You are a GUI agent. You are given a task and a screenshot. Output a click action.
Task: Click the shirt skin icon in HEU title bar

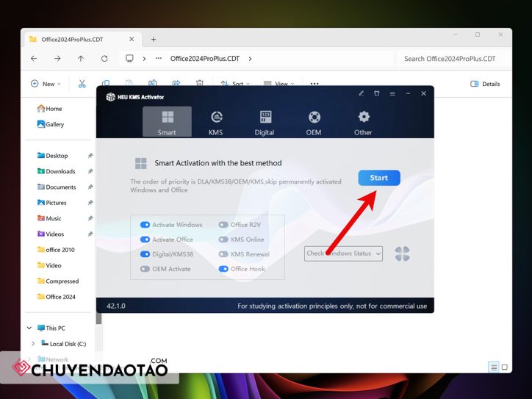tap(377, 93)
